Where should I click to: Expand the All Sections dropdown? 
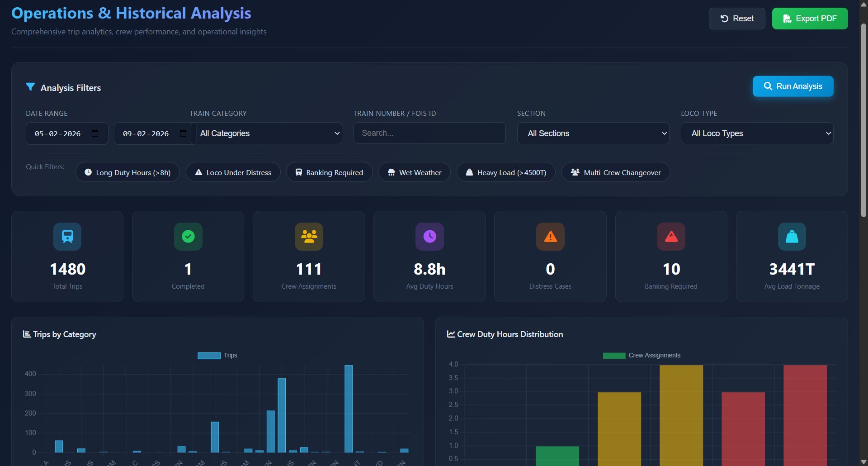(593, 133)
